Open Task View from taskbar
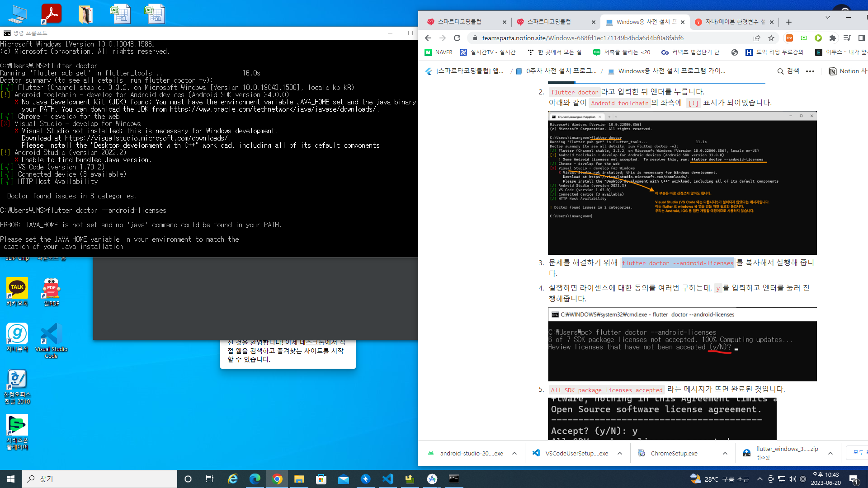The image size is (868, 488). pos(210,479)
